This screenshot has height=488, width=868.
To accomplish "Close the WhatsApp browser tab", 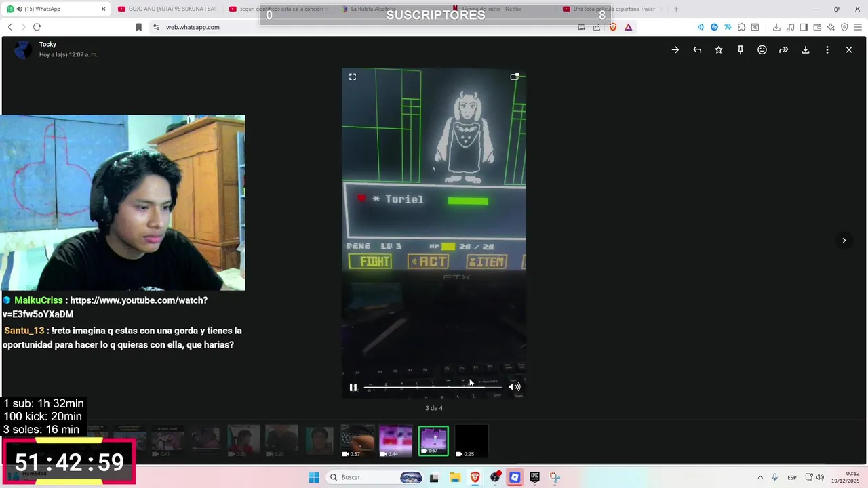I will (x=103, y=9).
